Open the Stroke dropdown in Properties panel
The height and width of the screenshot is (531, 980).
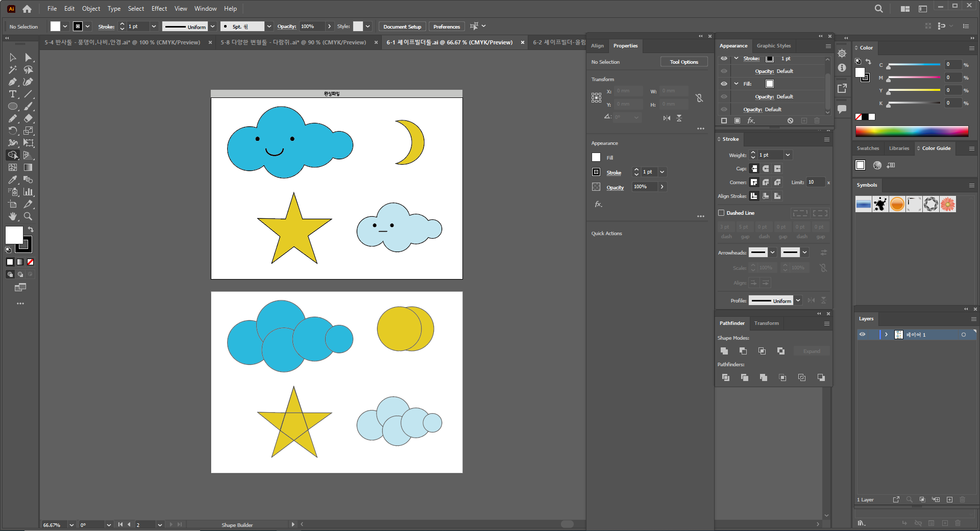click(x=662, y=172)
